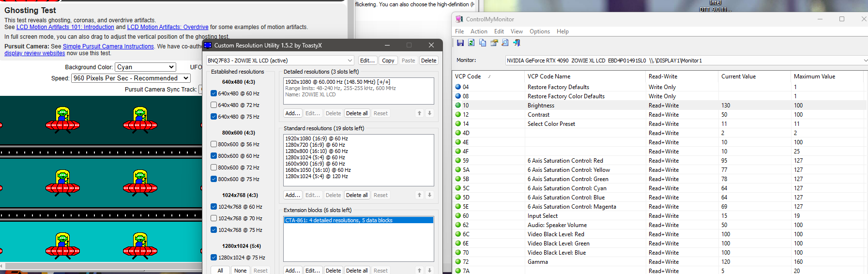
Task: Click the green icon of VCP code 14
Action: pyautogui.click(x=458, y=124)
